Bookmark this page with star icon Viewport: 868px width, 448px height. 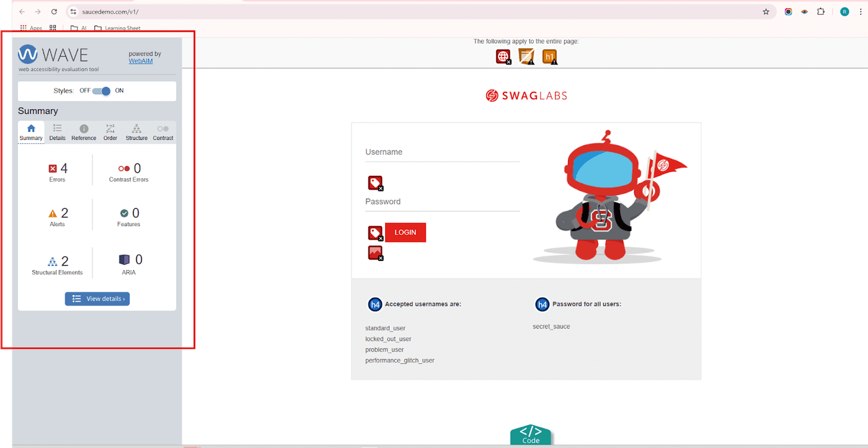point(766,12)
